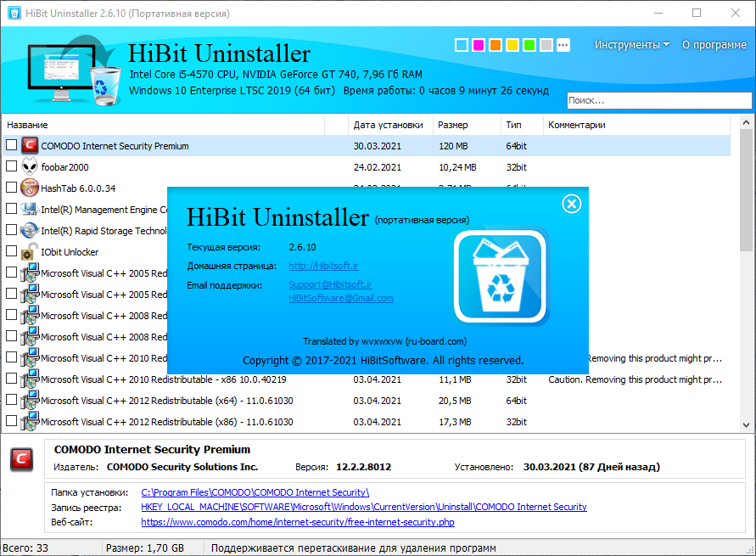Click the Intel Rapid Storage icon

pos(30,231)
